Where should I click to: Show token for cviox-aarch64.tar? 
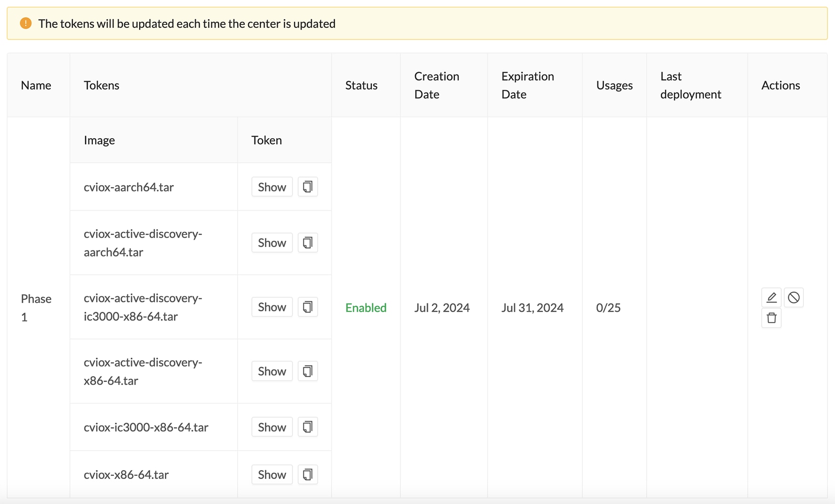[x=272, y=187]
